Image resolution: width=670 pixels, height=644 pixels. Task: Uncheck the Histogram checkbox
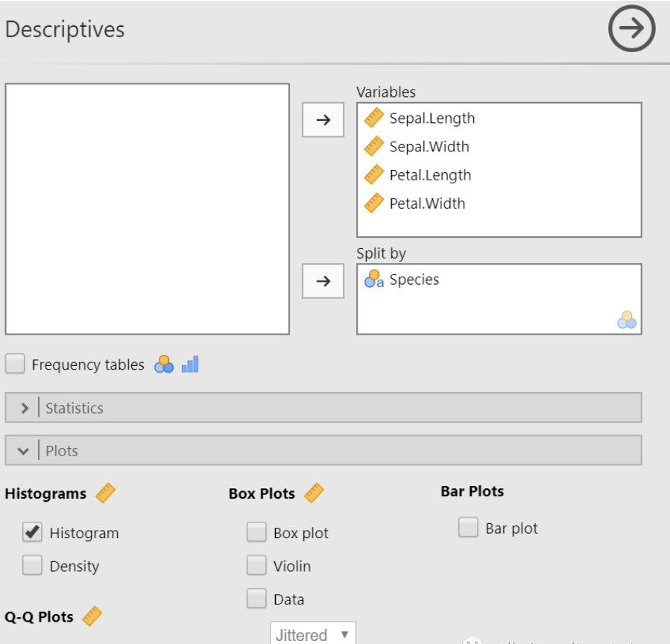(x=32, y=532)
